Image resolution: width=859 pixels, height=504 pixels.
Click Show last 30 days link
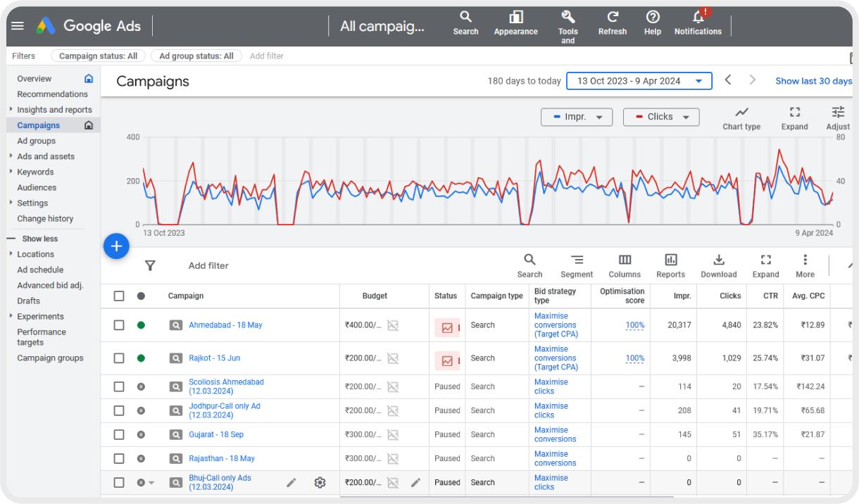tap(813, 81)
